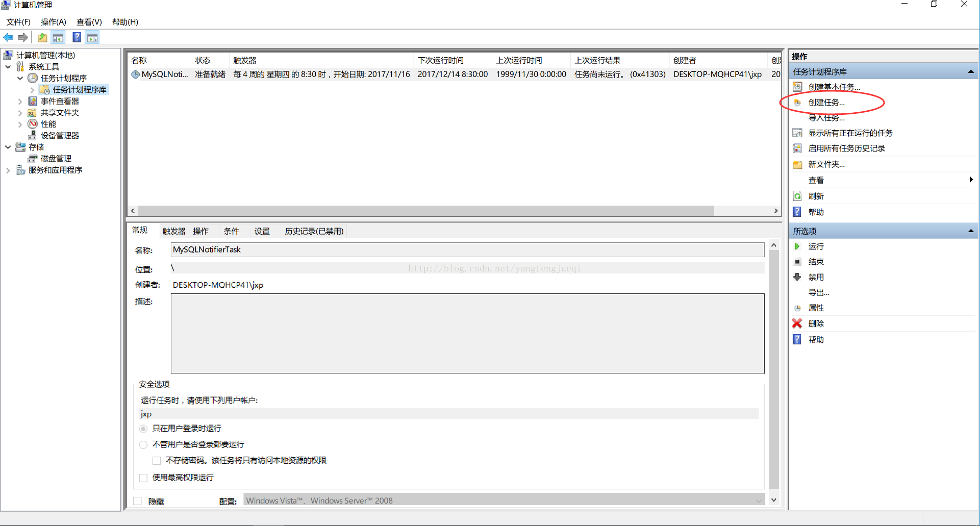Click the 计算机管理(本地) root icon
Viewport: 980px width, 526px height.
(8, 55)
